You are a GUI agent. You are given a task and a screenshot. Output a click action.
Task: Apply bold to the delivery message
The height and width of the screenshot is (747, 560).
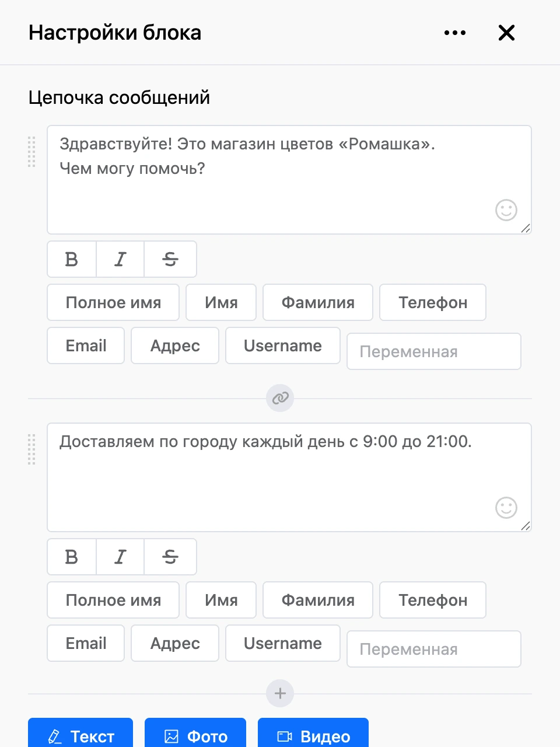pos(72,557)
